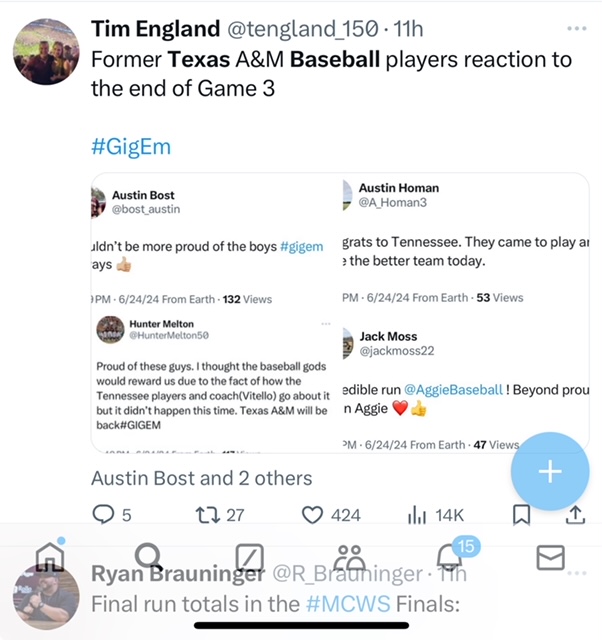Open the Communities people icon
This screenshot has height=640, width=602.
350,557
